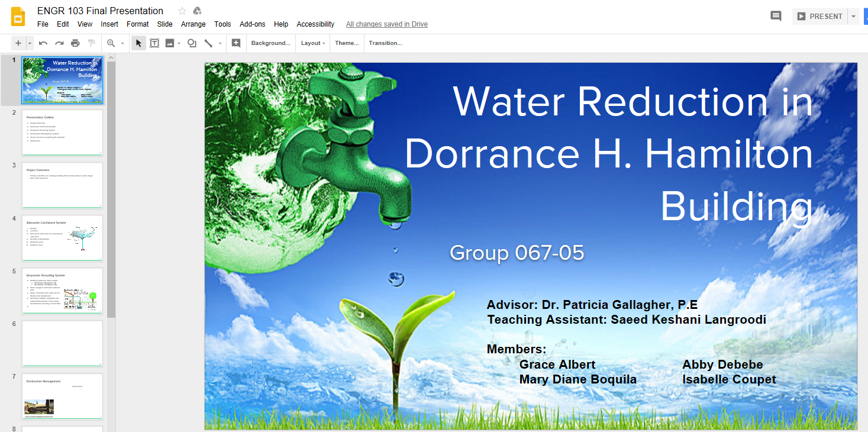Image resolution: width=868 pixels, height=432 pixels.
Task: Open the Help menu
Action: tap(281, 24)
